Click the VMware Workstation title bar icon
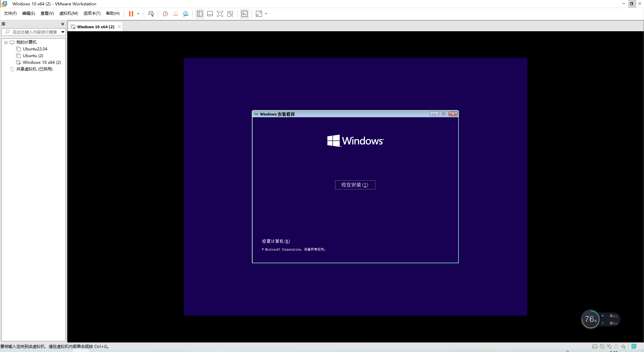 click(5, 4)
